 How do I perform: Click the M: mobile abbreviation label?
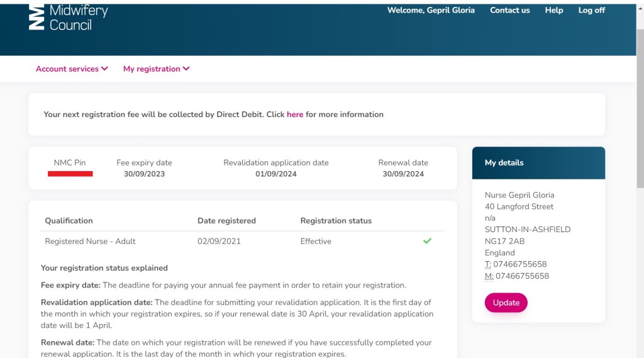pos(489,276)
